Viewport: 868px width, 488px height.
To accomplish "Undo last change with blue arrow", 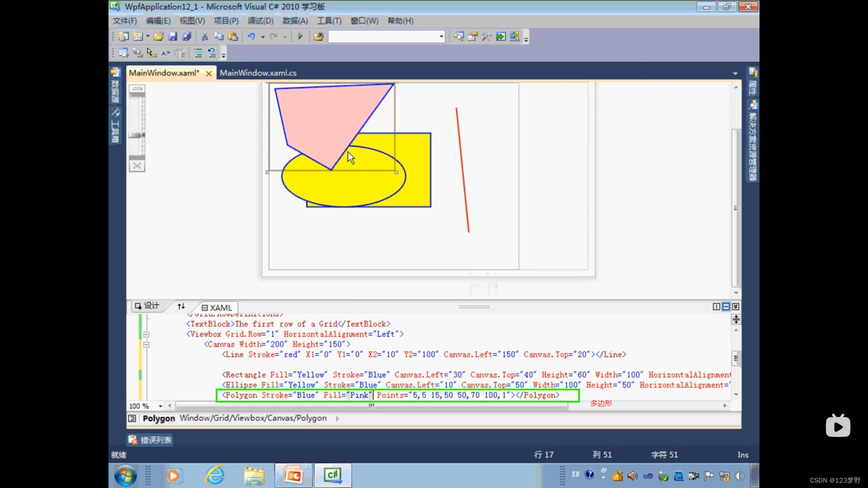I will point(251,37).
